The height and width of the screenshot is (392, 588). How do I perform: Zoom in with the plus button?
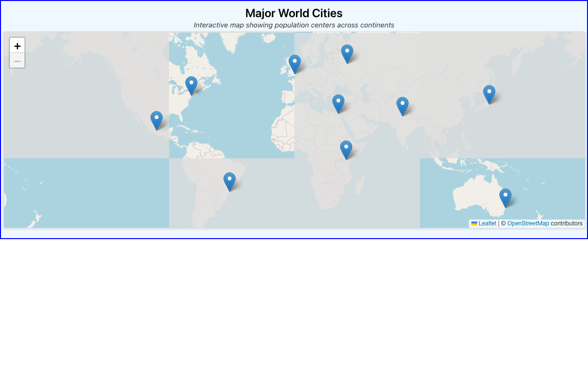tap(17, 46)
